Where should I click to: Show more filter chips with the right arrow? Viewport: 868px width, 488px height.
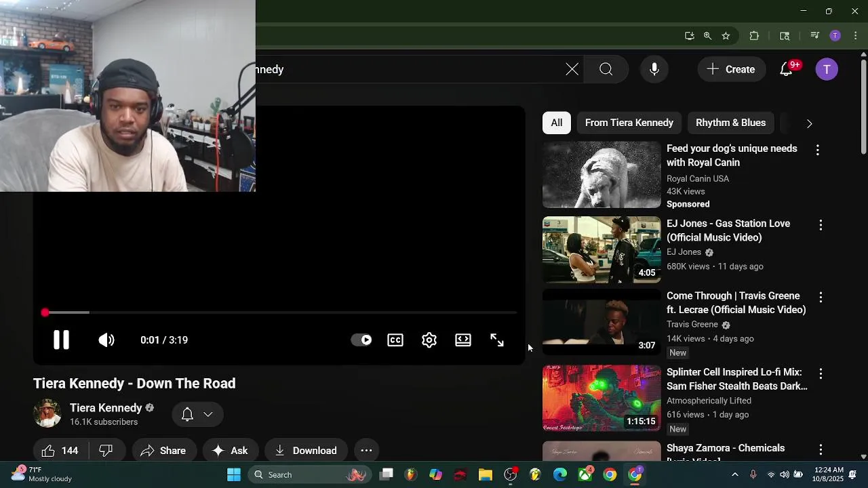(x=809, y=123)
